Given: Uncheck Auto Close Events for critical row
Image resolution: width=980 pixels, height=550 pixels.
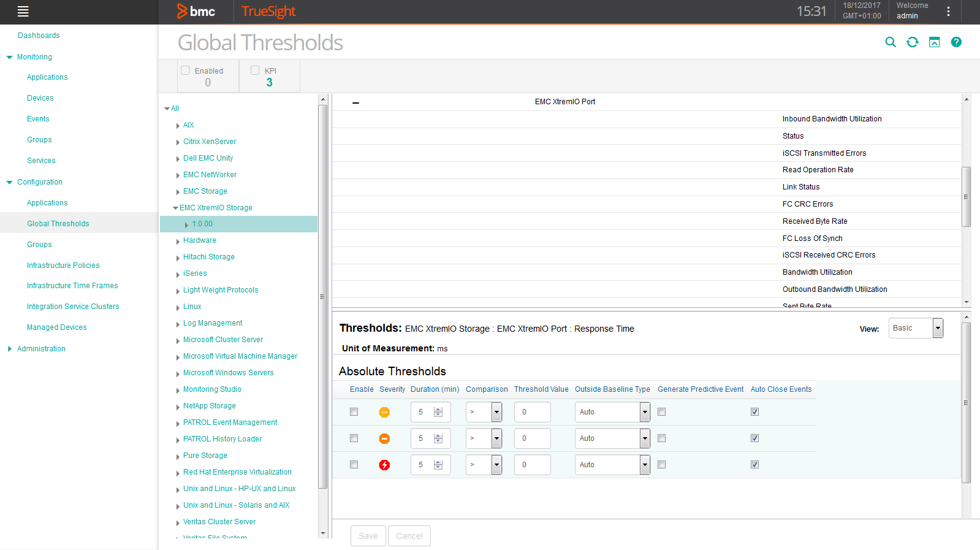Looking at the screenshot, I should (754, 465).
